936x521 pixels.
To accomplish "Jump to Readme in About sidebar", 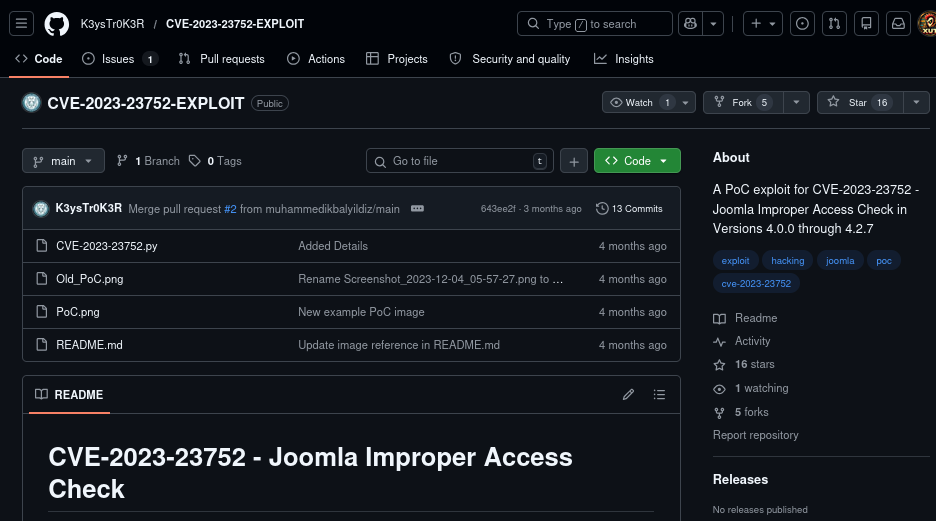I will (x=746, y=318).
